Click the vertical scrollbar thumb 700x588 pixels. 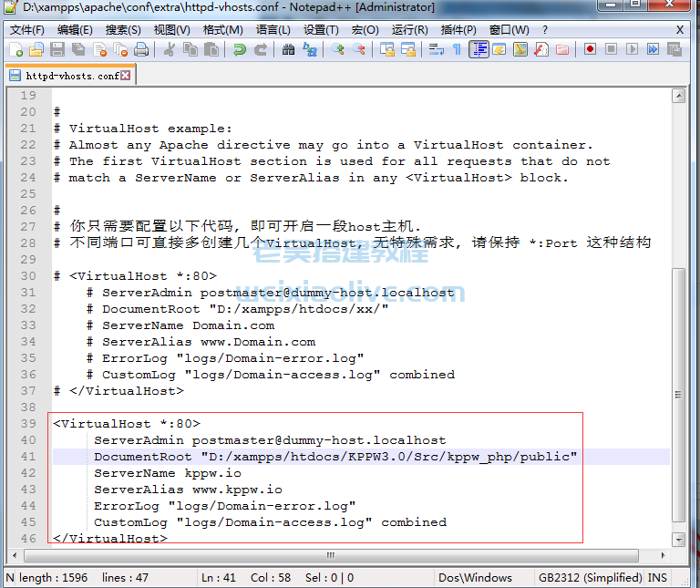678,395
